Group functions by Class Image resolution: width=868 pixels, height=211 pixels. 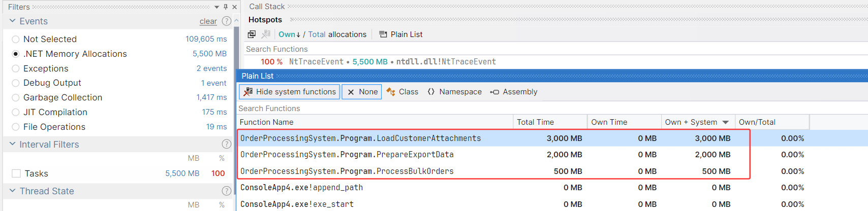click(402, 92)
